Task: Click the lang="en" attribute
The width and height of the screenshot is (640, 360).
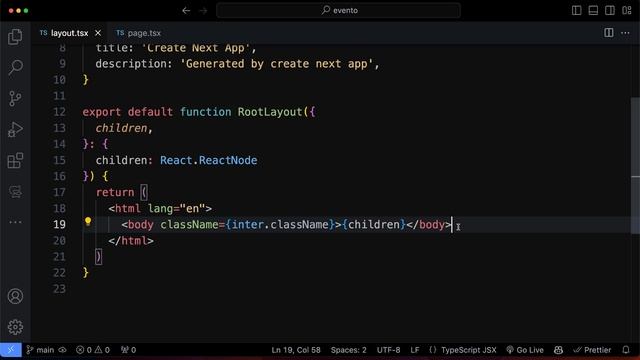Action: tap(176, 209)
